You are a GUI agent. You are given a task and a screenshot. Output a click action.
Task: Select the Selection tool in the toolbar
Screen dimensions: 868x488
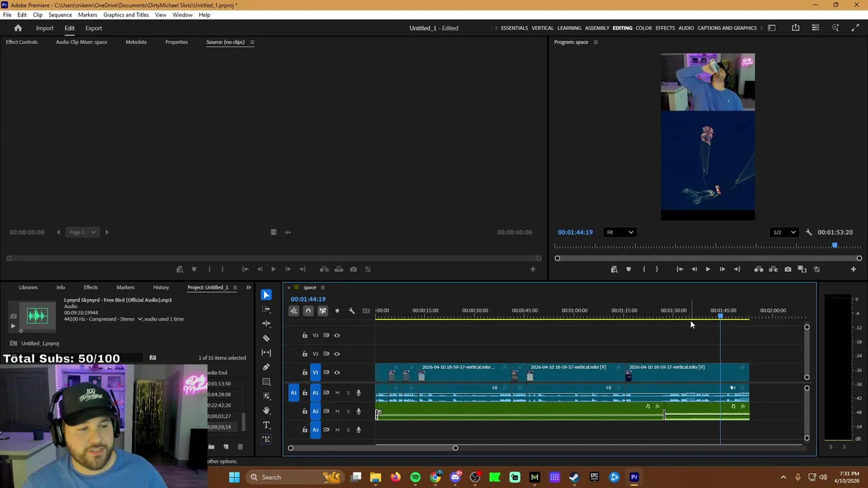click(x=266, y=295)
